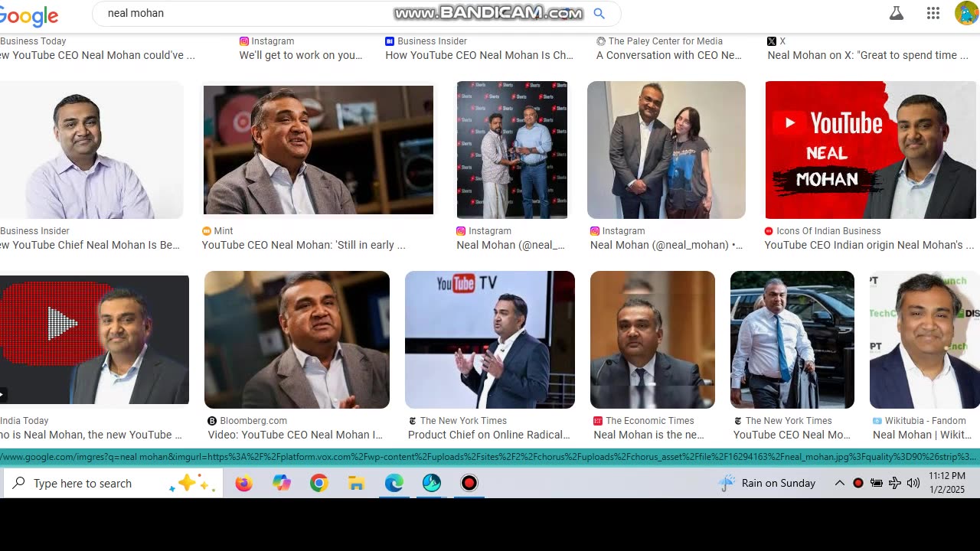The height and width of the screenshot is (551, 980).
Task: Open the Business Insider smiling portrait thumbnail
Action: coord(92,150)
